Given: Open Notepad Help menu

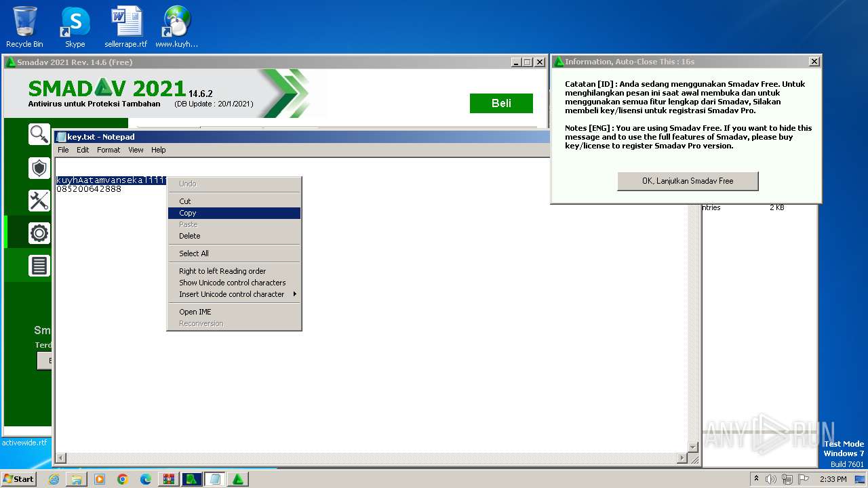Looking at the screenshot, I should click(158, 150).
